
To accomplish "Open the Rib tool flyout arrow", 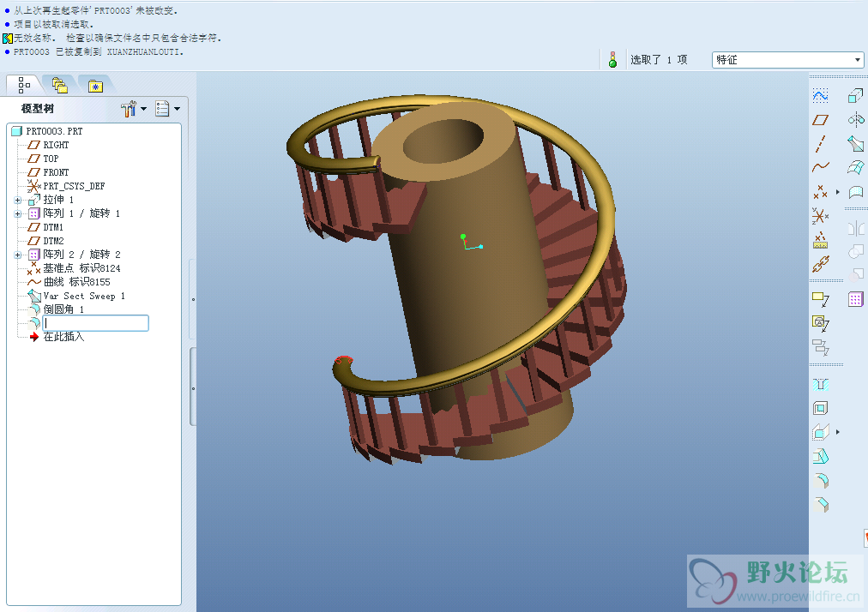I will (838, 432).
